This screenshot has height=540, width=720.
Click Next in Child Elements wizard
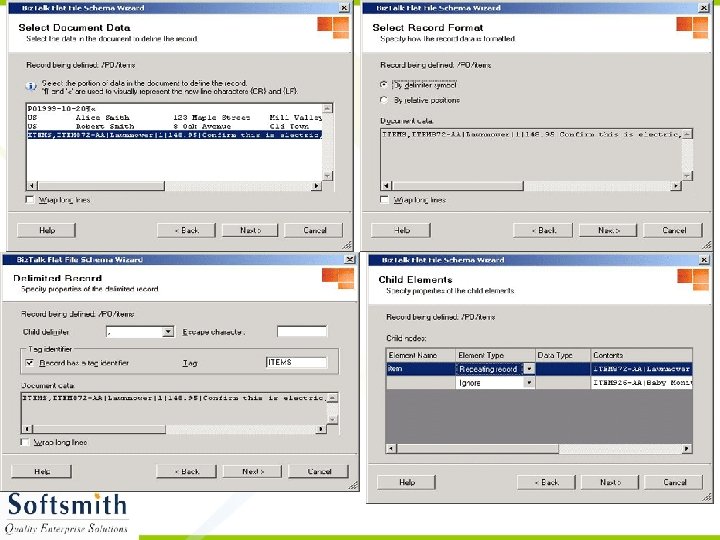pyautogui.click(x=610, y=482)
